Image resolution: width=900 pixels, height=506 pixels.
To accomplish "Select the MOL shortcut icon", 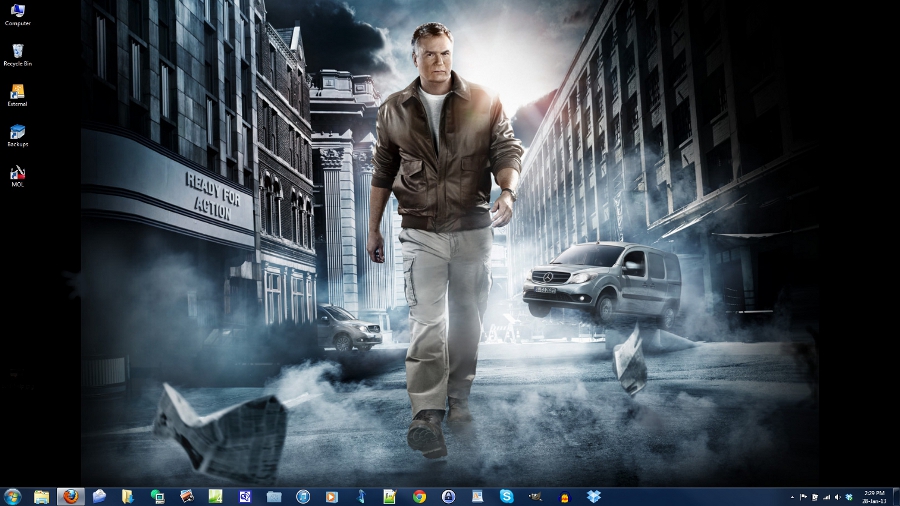I will 17,176.
